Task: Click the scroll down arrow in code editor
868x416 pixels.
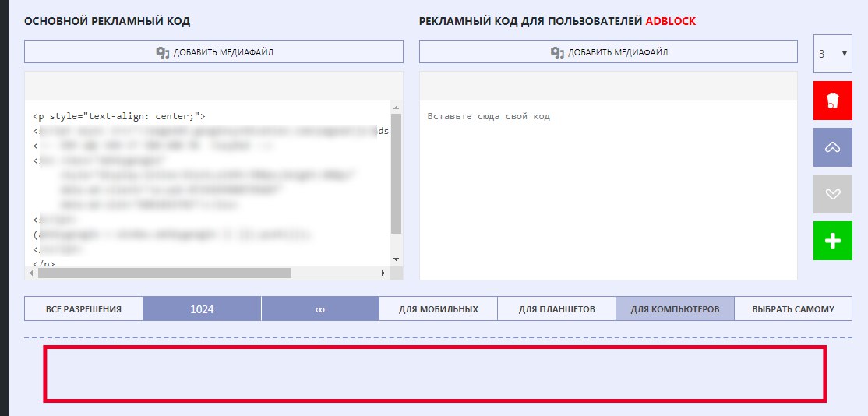Action: tap(397, 259)
